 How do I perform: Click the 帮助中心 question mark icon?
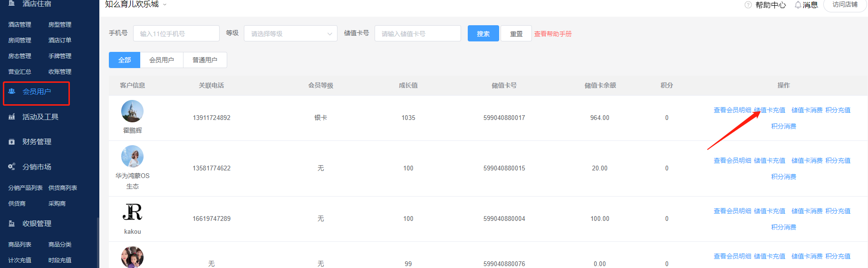748,5
